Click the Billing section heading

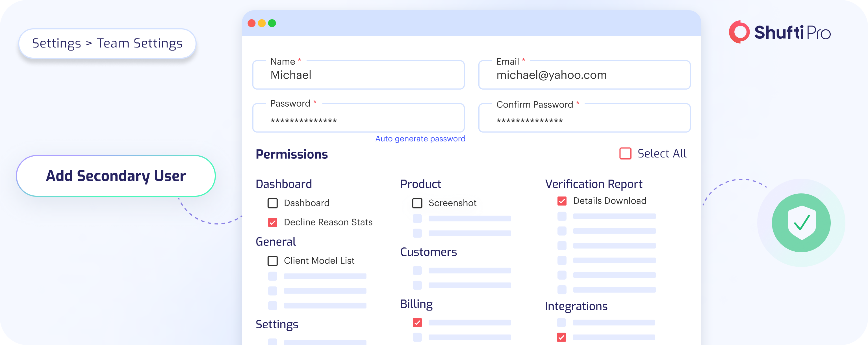pyautogui.click(x=416, y=304)
